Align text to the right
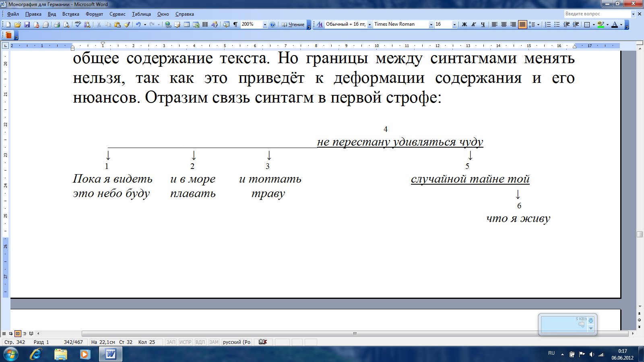The height and width of the screenshot is (362, 644). tap(513, 25)
